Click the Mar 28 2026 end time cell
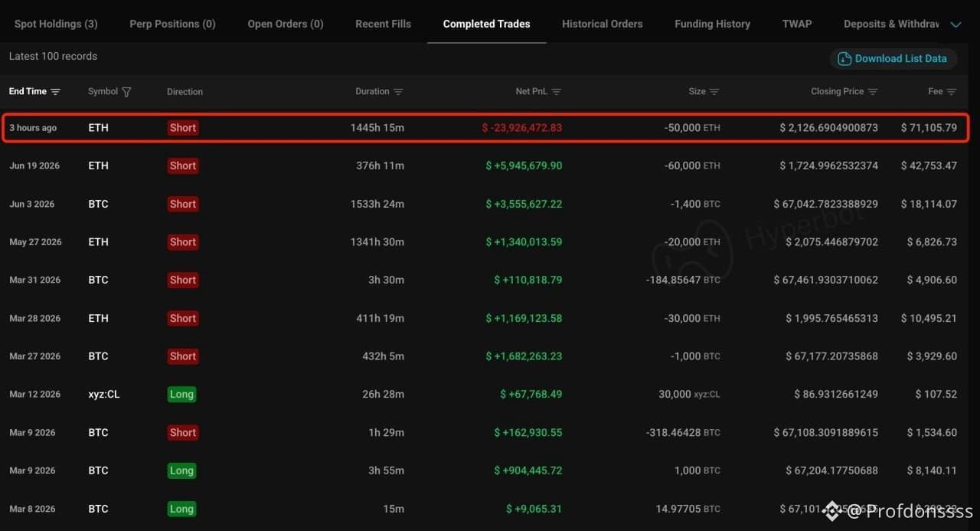 [34, 318]
